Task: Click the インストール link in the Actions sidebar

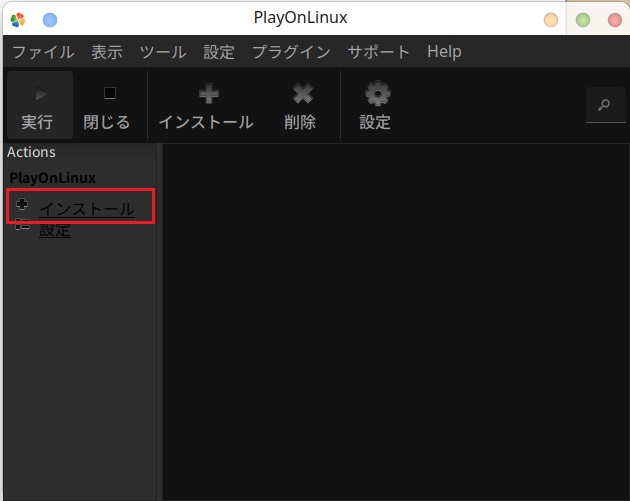Action: 87,209
